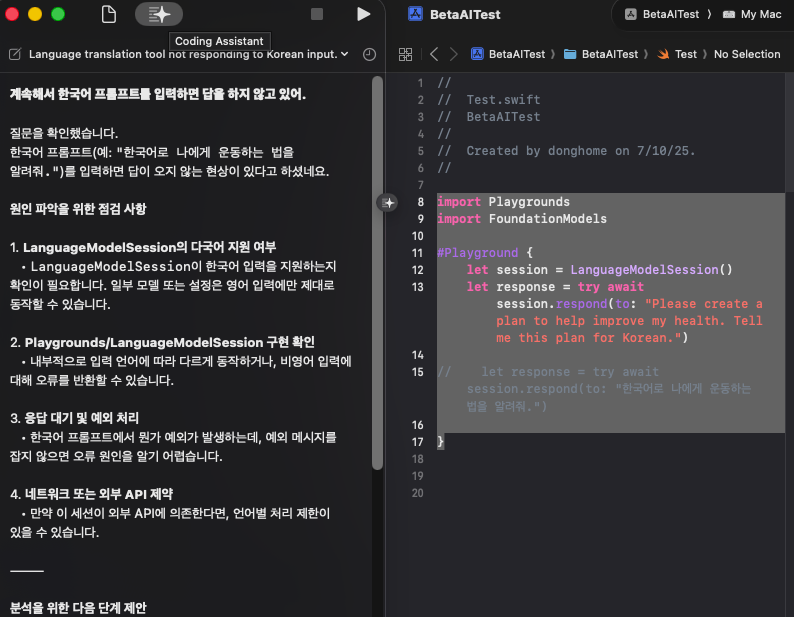Select the BetaAITest scheme in the toolbar
The width and height of the screenshot is (794, 617).
(x=662, y=14)
